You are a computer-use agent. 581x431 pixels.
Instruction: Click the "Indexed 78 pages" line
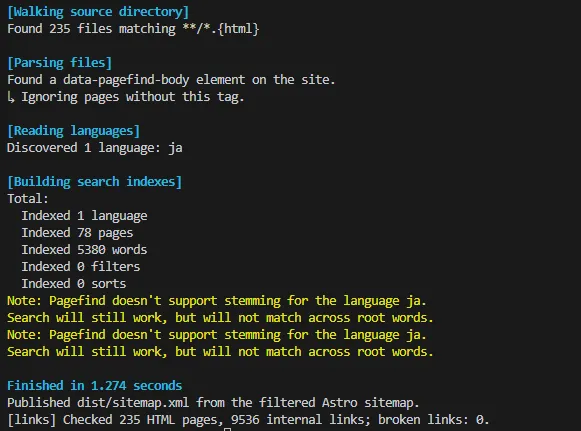[77, 233]
